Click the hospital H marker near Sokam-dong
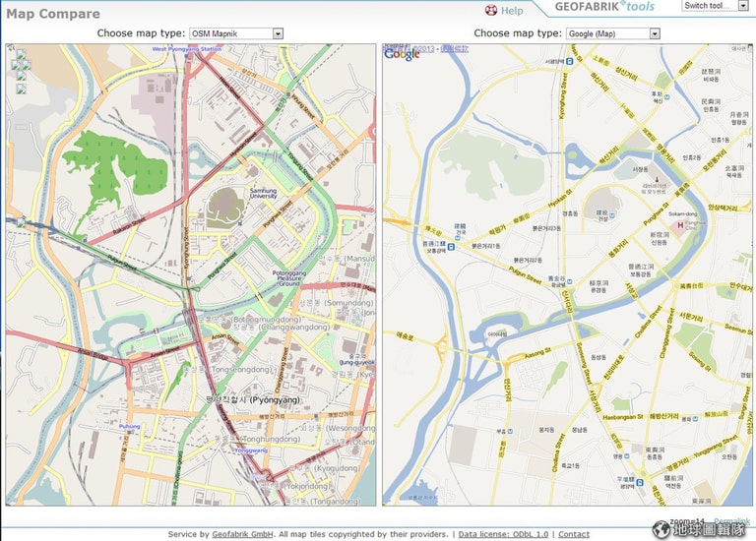The width and height of the screenshot is (756, 541). tap(680, 225)
